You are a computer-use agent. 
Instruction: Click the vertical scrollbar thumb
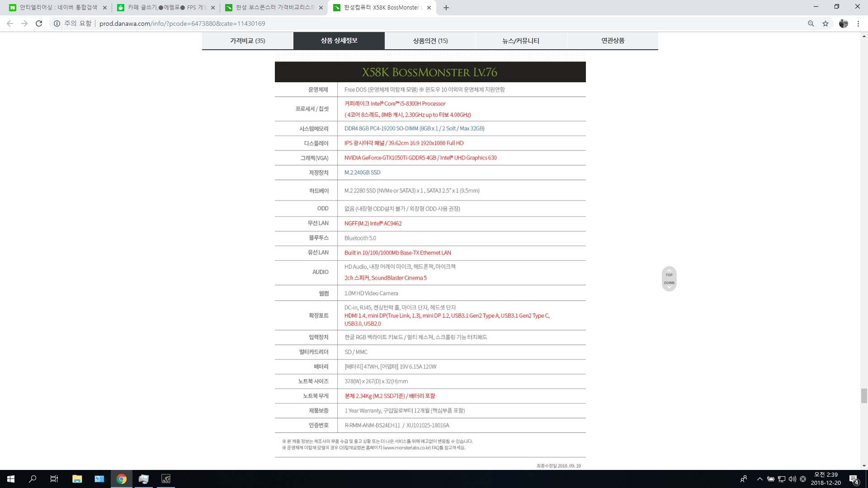pyautogui.click(x=864, y=395)
